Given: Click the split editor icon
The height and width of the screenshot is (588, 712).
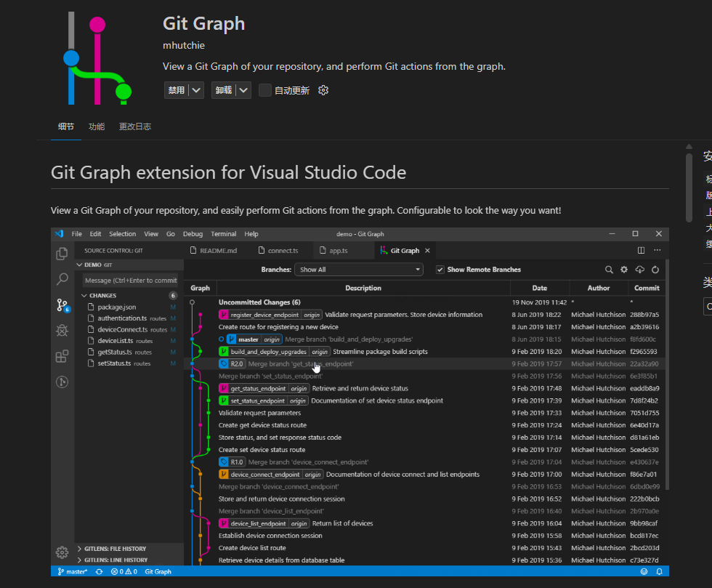Looking at the screenshot, I should point(641,250).
